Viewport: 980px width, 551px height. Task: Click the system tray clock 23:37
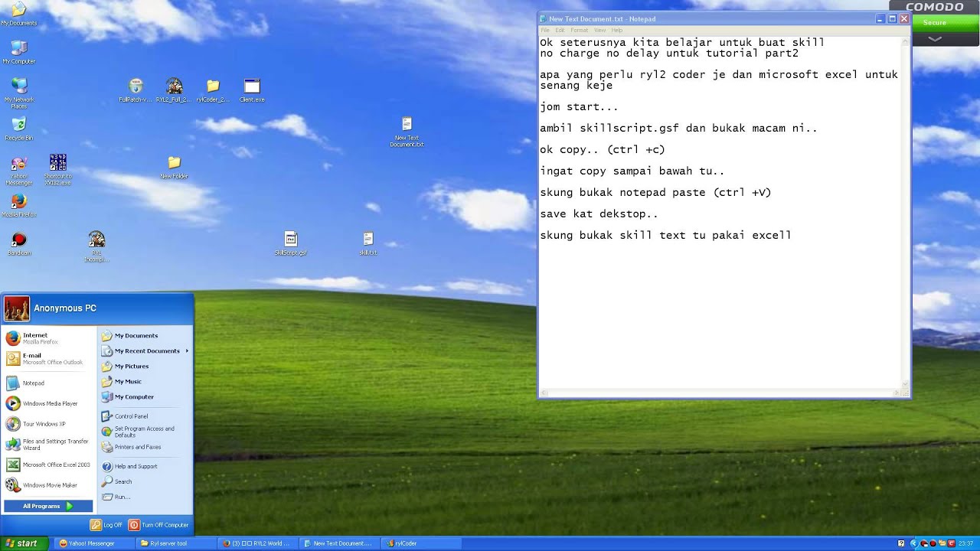pos(965,543)
